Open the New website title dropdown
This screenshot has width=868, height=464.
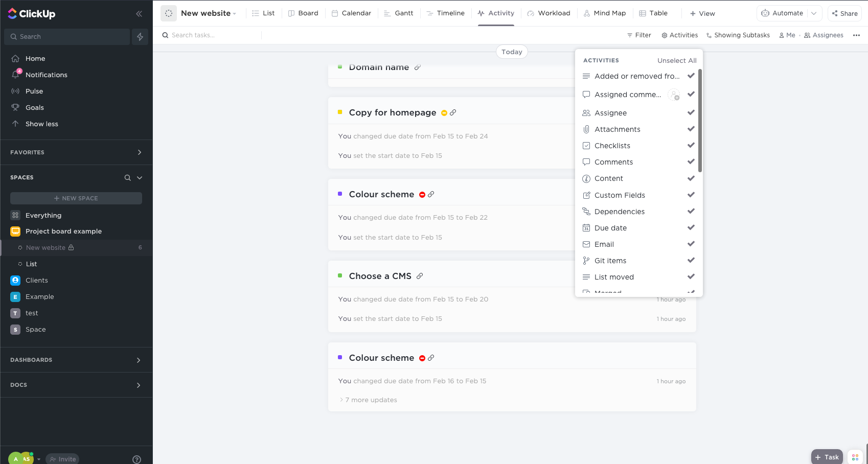pos(234,13)
